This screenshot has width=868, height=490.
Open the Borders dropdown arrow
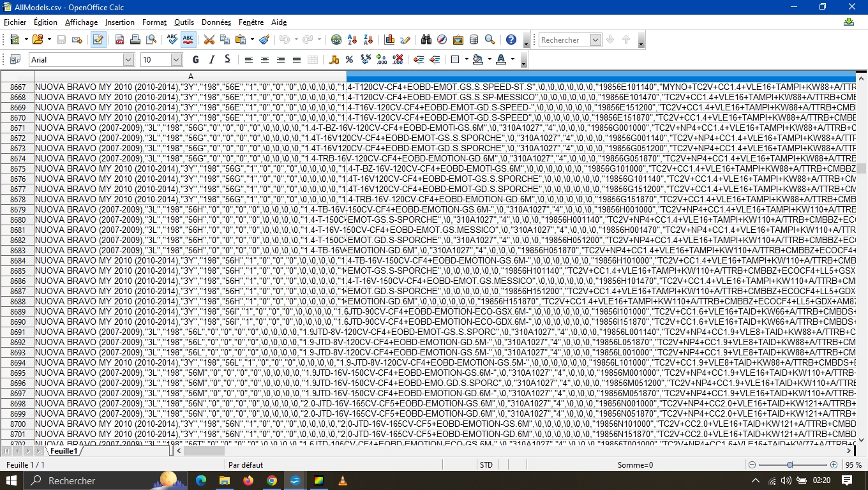coord(466,59)
